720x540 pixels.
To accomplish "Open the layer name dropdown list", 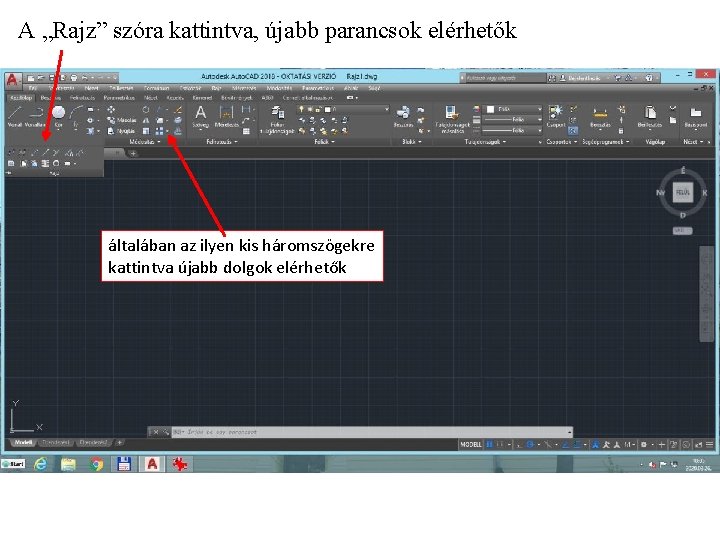I will click(x=387, y=109).
